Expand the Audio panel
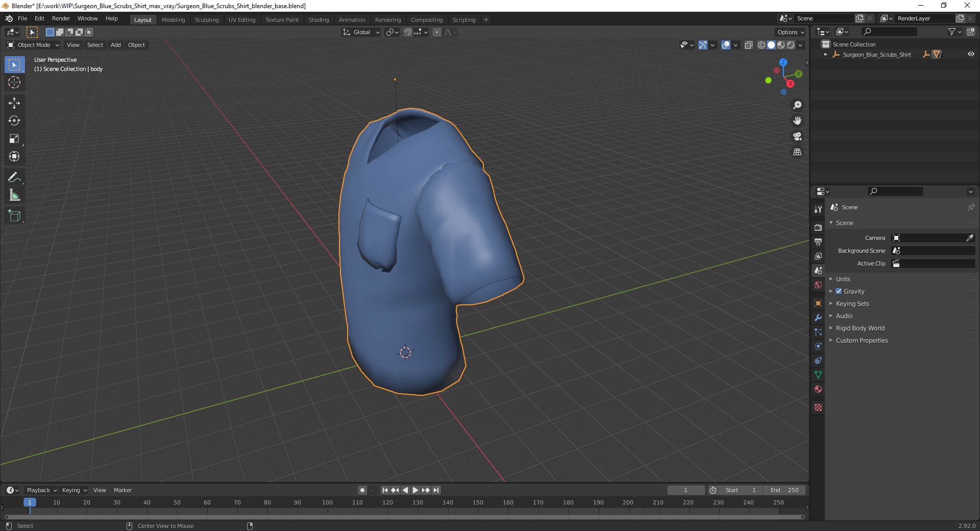 [844, 316]
